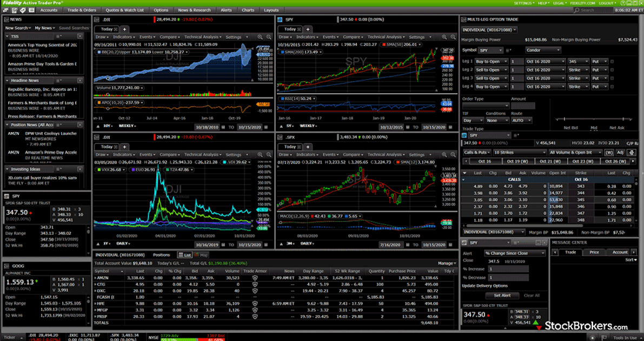Open calendar for 10/18/2010 start date
Image resolution: width=644 pixels, height=341 pixels.
click(x=223, y=128)
